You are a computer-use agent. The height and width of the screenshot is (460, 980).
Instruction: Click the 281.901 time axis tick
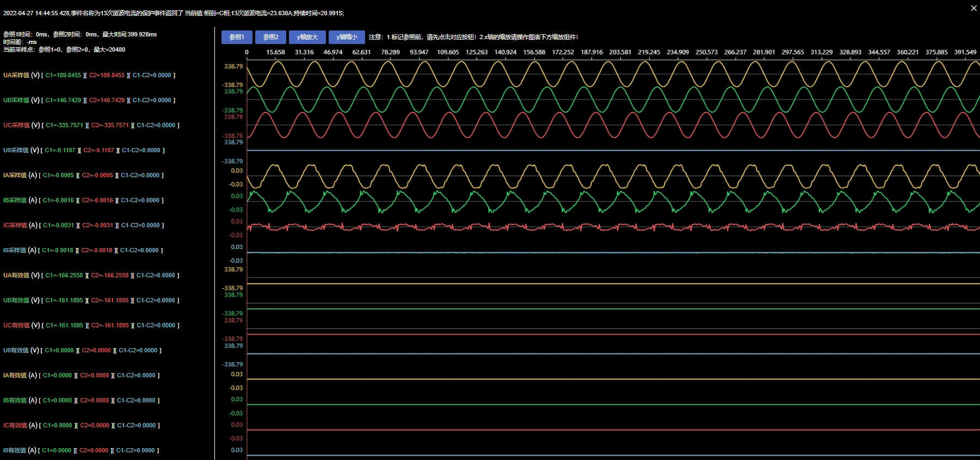(x=764, y=52)
